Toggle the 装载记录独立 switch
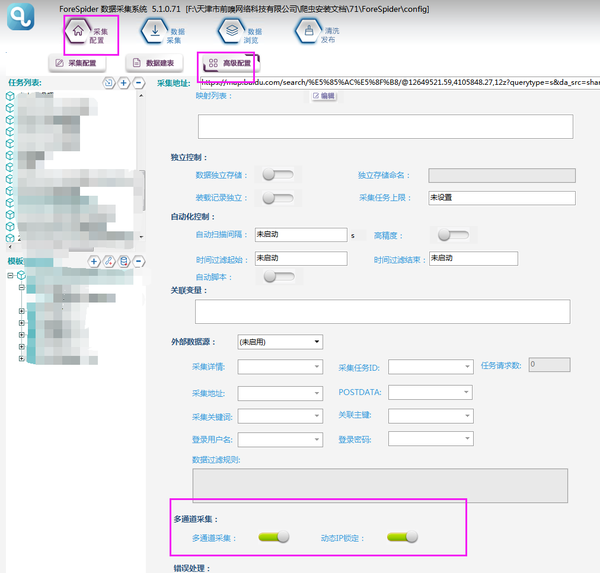600x573 pixels. pyautogui.click(x=278, y=198)
